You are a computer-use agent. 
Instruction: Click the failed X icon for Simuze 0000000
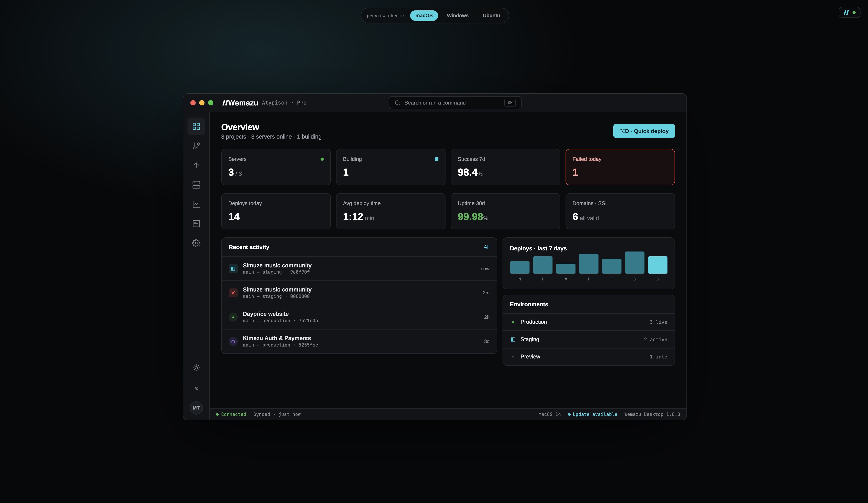[x=233, y=293]
